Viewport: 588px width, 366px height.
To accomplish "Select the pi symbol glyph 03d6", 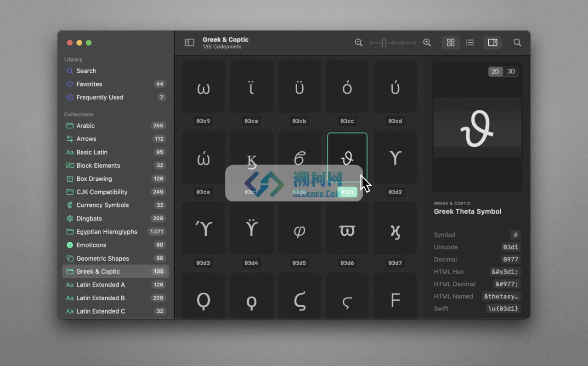I will (347, 229).
